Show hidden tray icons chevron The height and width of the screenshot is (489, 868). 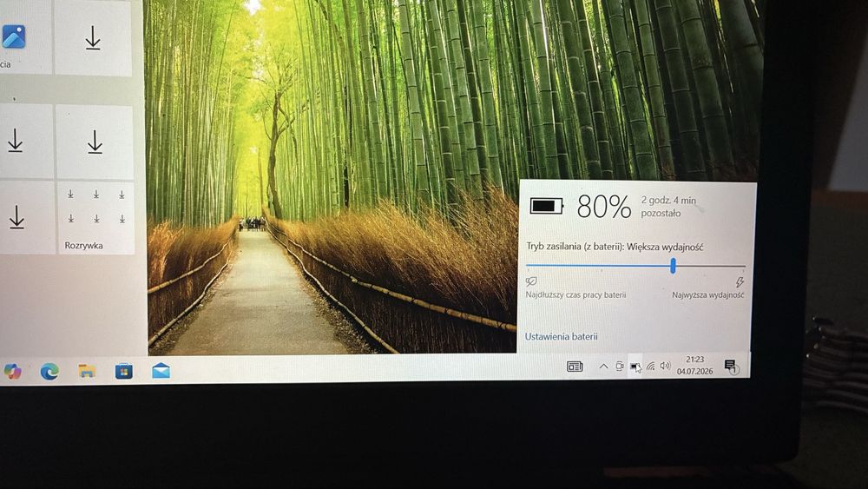(x=603, y=366)
